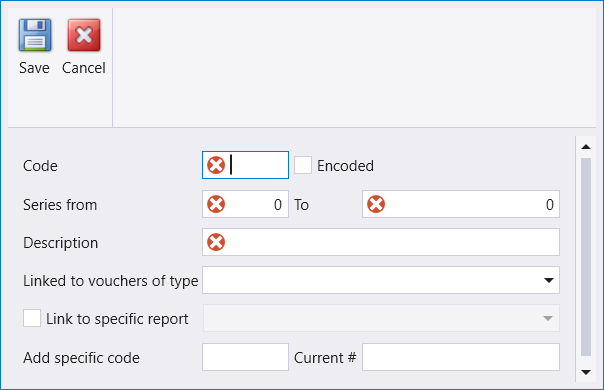Click the Add specific code input box

pyautogui.click(x=245, y=357)
